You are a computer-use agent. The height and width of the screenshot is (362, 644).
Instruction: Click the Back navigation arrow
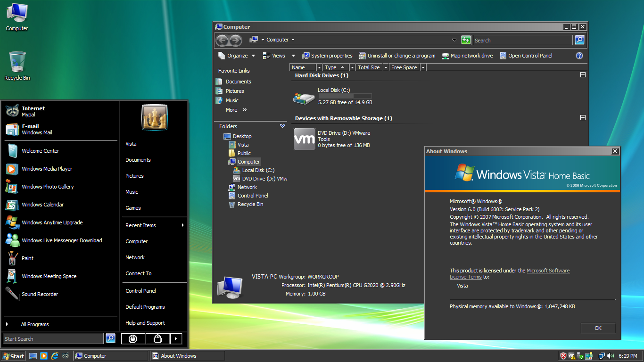point(222,40)
